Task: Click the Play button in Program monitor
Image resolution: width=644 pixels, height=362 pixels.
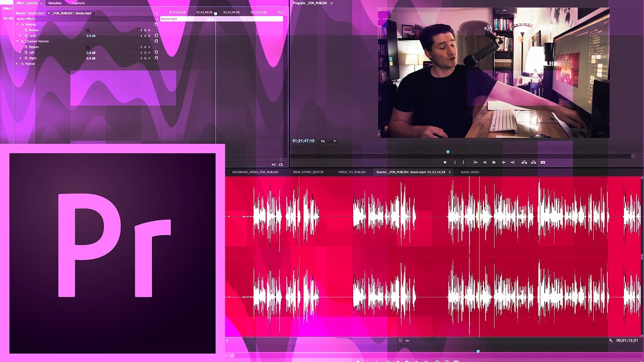Action: 494,162
